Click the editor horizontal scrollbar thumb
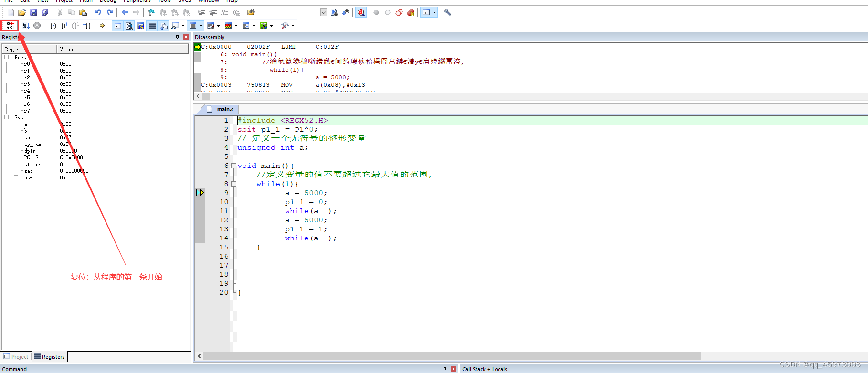The image size is (868, 373). [x=452, y=356]
